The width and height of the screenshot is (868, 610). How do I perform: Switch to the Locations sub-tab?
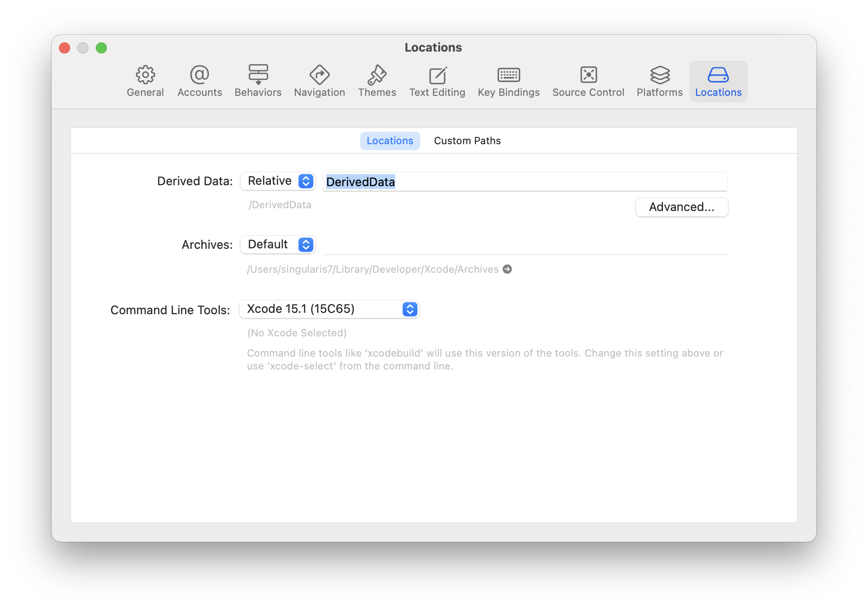click(390, 141)
